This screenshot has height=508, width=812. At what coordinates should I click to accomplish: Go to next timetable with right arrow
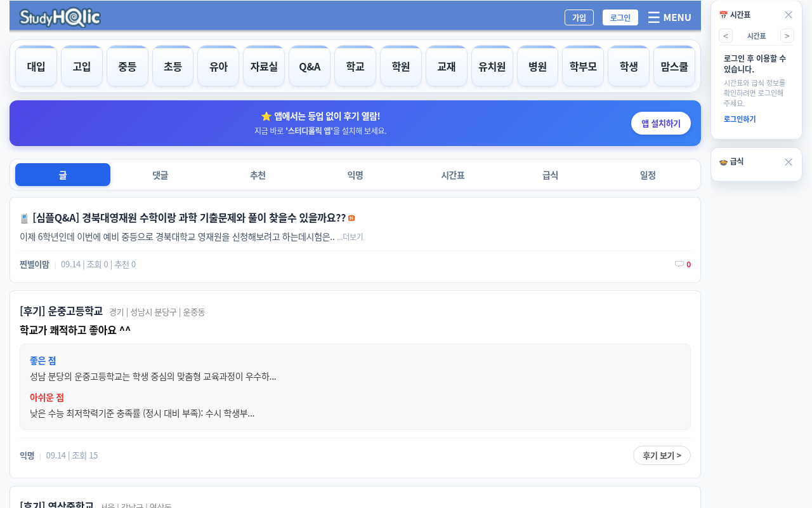pyautogui.click(x=787, y=36)
